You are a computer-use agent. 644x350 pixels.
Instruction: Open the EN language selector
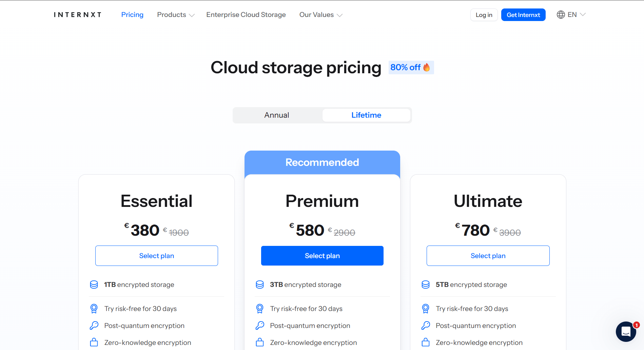click(571, 15)
